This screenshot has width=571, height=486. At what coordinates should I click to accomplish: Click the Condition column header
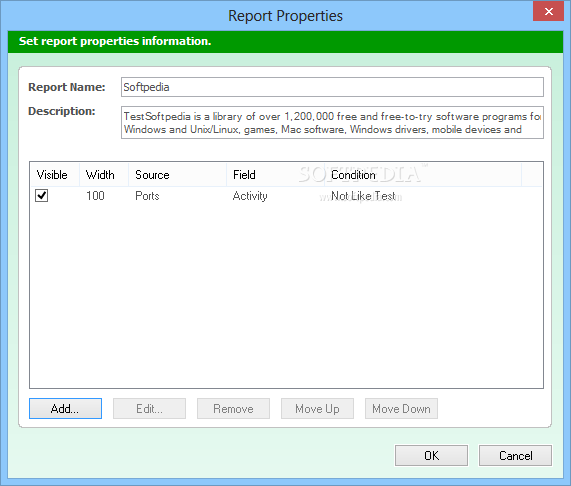point(423,175)
